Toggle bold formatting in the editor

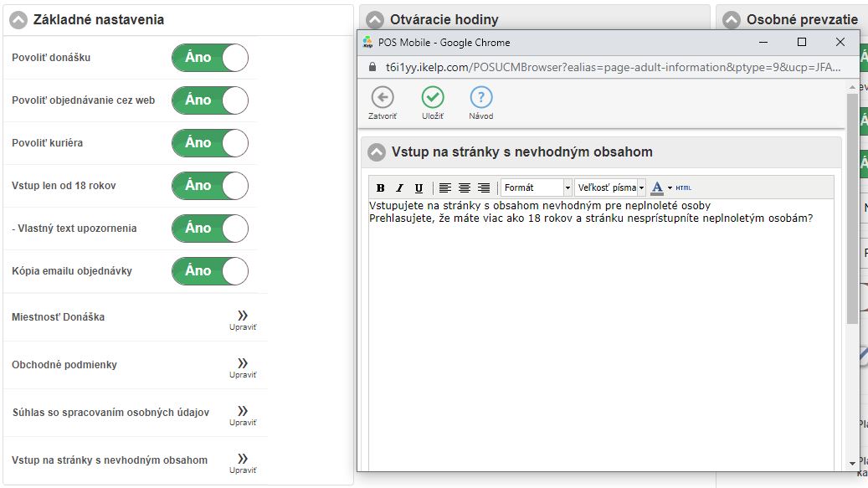click(381, 188)
